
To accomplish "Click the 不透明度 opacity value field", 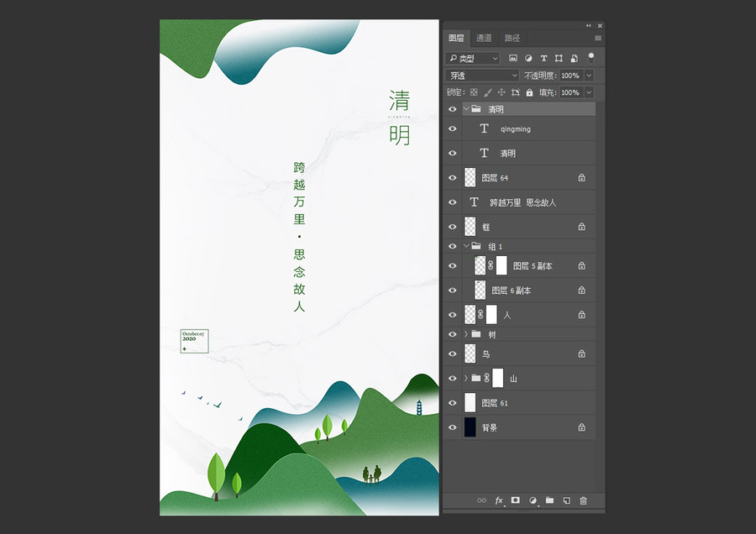I will point(571,76).
